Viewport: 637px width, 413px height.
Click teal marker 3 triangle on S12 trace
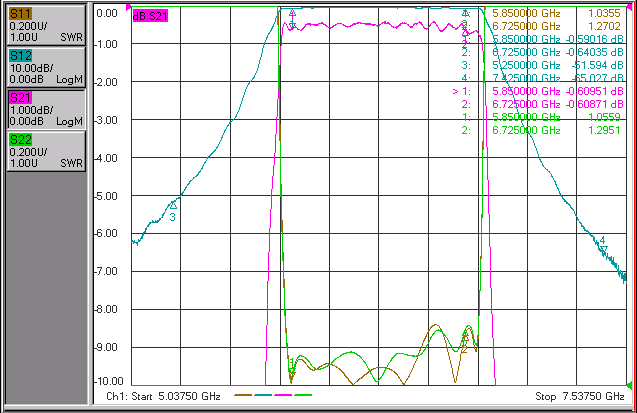tap(173, 205)
